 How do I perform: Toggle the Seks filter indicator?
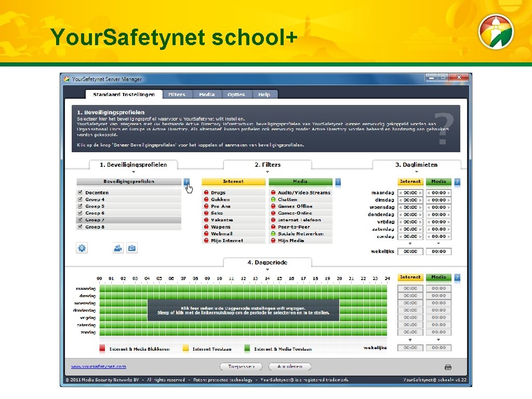point(206,213)
